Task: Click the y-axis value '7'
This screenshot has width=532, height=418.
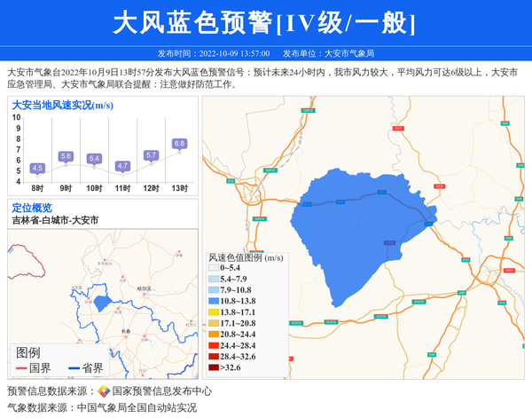Action: point(19,150)
